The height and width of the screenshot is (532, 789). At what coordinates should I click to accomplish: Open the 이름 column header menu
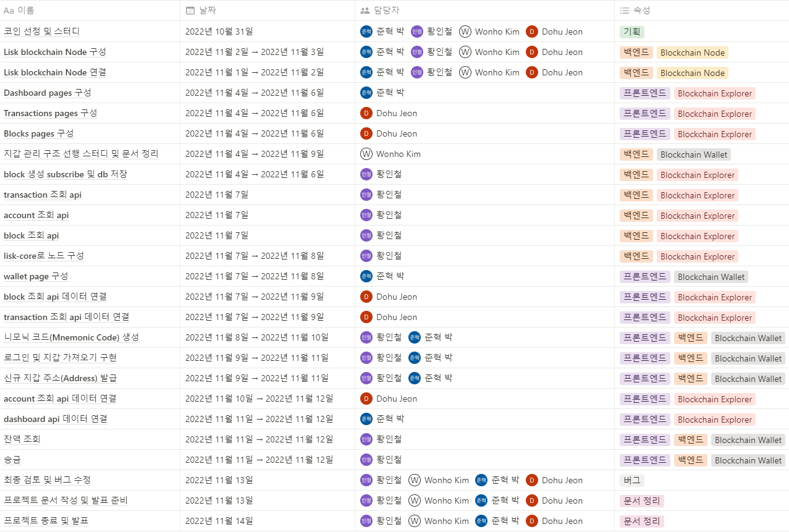point(90,11)
